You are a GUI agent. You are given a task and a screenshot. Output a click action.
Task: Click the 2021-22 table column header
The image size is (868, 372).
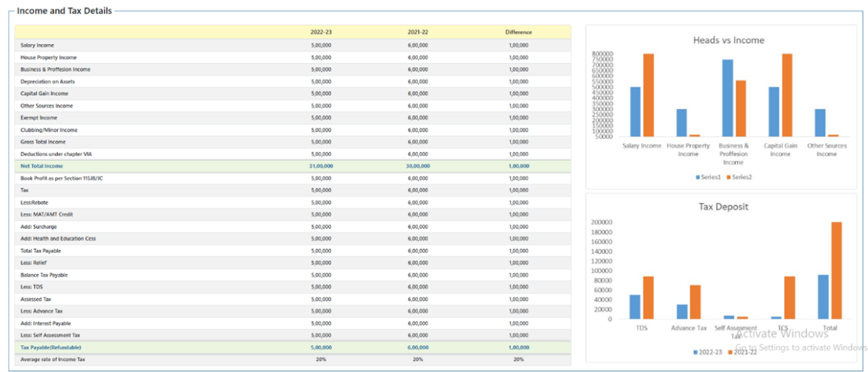tap(417, 33)
